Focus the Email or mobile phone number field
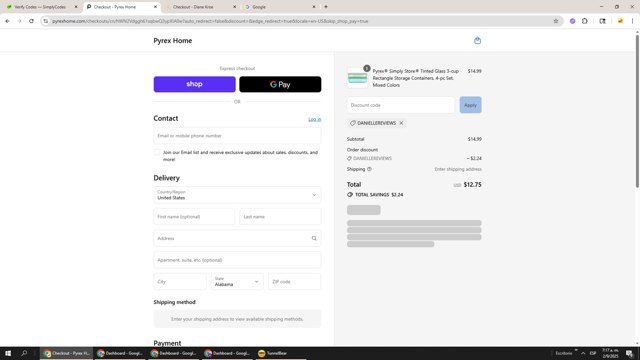Viewport: 640px width, 360px height. point(237,136)
